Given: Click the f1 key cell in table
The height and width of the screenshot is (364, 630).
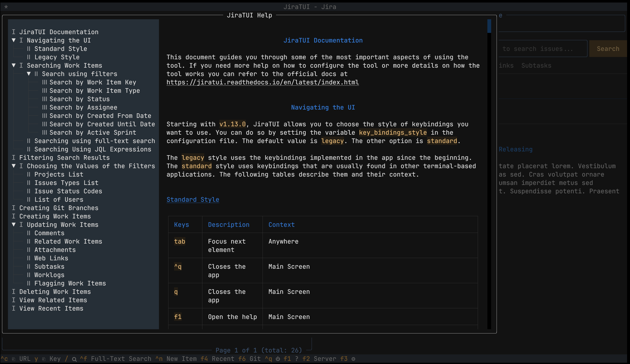Looking at the screenshot, I should click(x=178, y=317).
